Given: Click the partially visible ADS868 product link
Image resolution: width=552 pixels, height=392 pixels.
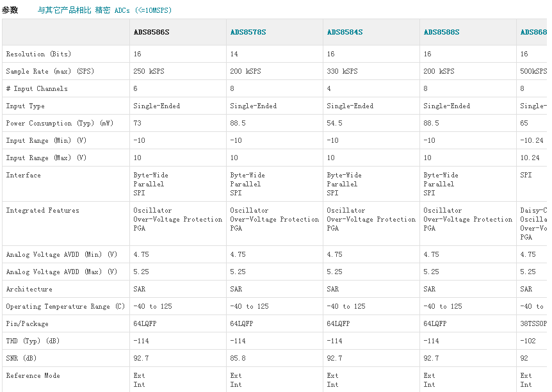Looking at the screenshot, I should [533, 32].
